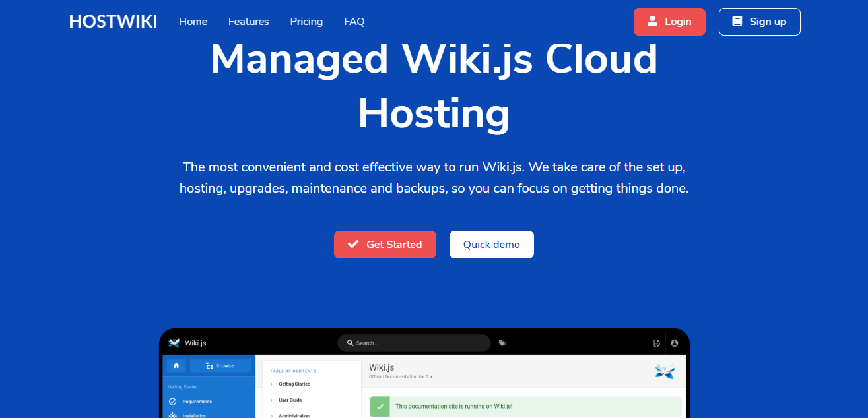Viewport: 868px width, 418px height.
Task: Go to the Features nav link
Action: (249, 22)
